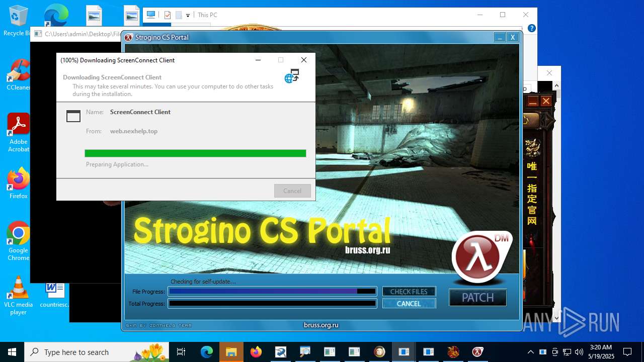
Task: Click the 'Checking for self-update...' status text
Action: coord(203,282)
